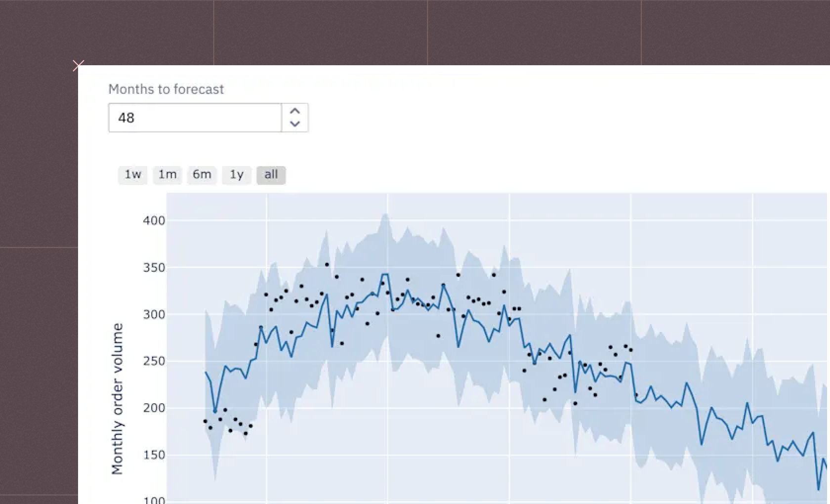The width and height of the screenshot is (830, 504).
Task: Select the 'all' range tab
Action: [270, 174]
